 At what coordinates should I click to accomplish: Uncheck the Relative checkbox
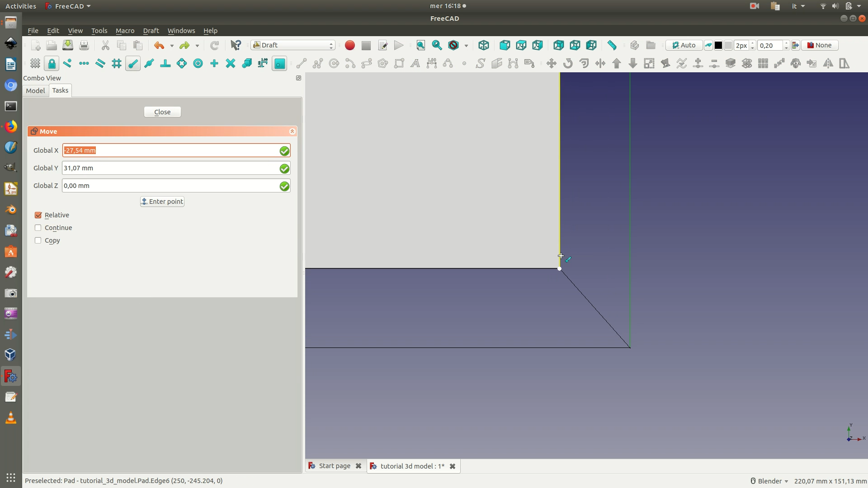coord(38,215)
